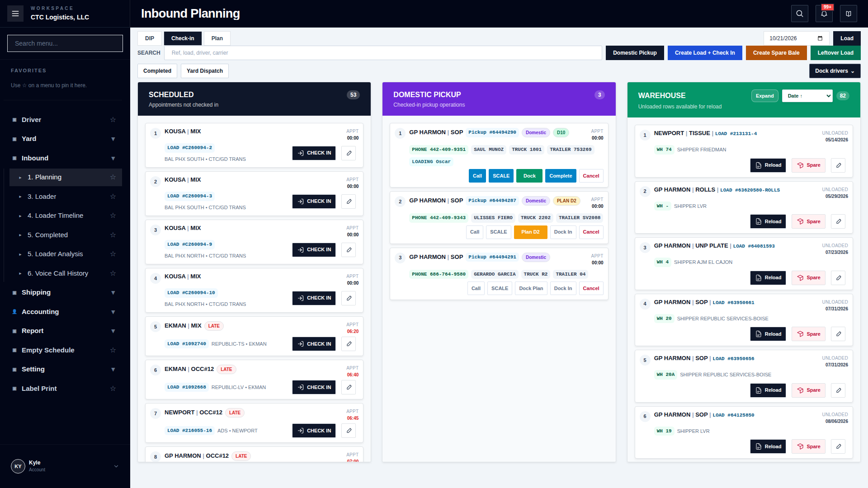868x488 pixels.
Task: Click Plan D2 button for Ulisses Fiero pickup
Action: pos(530,232)
